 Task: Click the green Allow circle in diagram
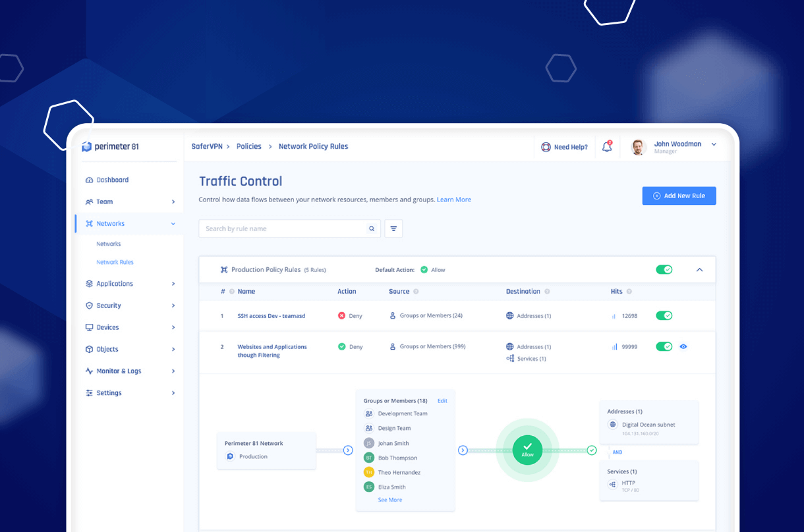[527, 450]
